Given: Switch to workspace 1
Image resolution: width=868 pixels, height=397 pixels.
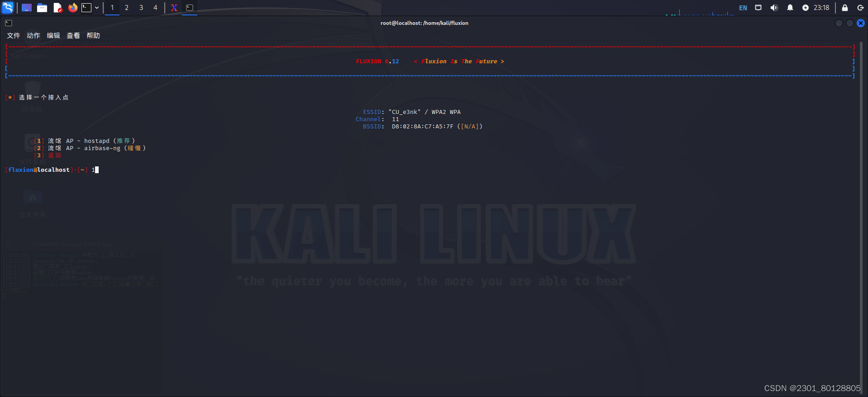Looking at the screenshot, I should click(x=112, y=8).
